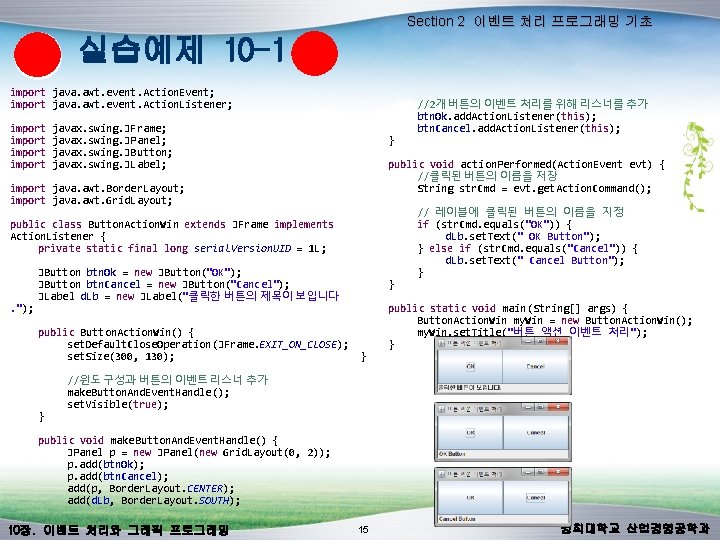720x540 pixels.
Task: Click the Java icon of the Korean-label window
Action: pyautogui.click(x=441, y=343)
